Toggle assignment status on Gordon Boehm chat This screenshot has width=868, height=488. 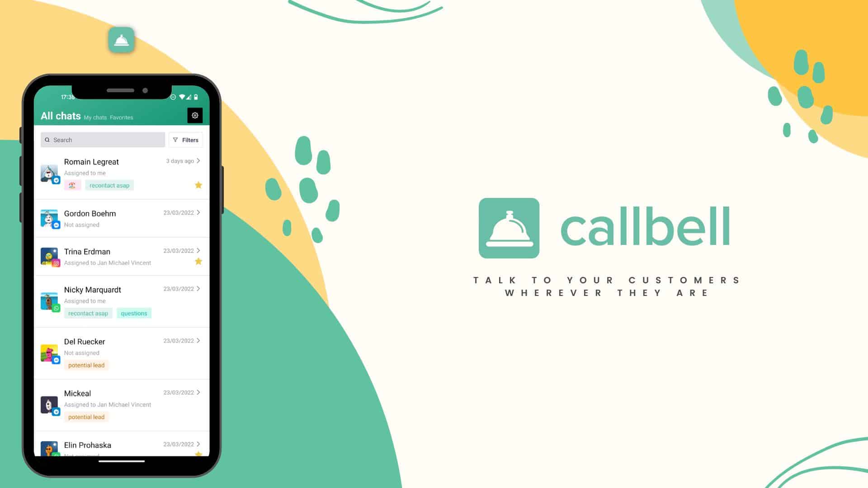(x=81, y=225)
